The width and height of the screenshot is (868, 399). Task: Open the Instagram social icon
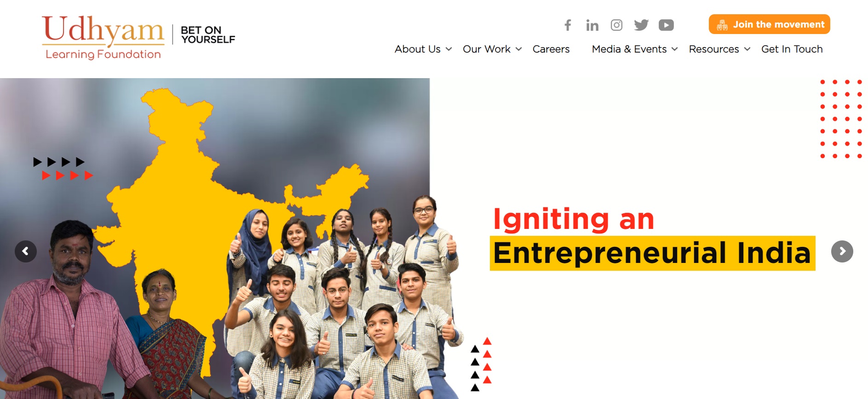[616, 25]
